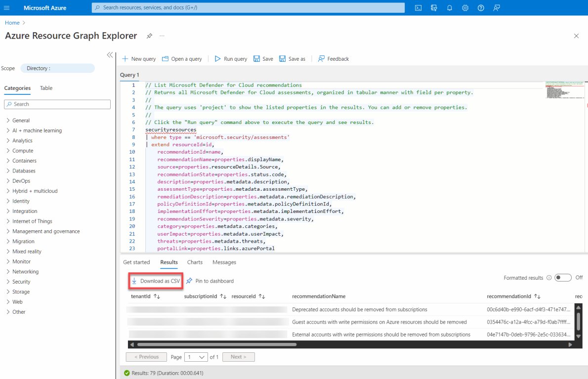588x379 pixels.
Task: Open the Directories and subscriptions filter icon
Action: click(434, 8)
